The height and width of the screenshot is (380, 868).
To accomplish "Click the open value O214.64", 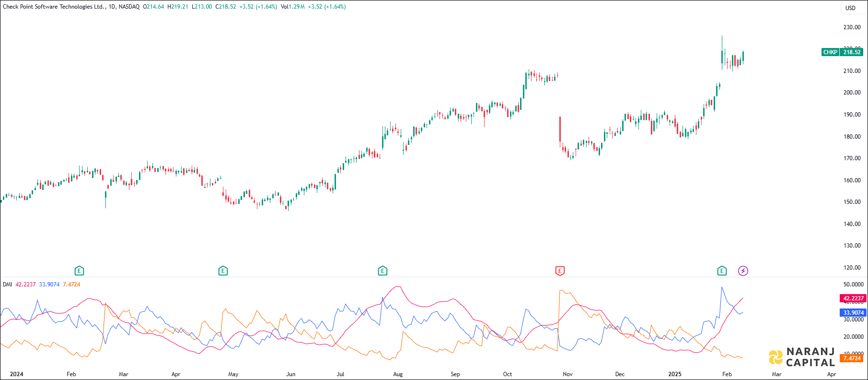I will pos(153,7).
